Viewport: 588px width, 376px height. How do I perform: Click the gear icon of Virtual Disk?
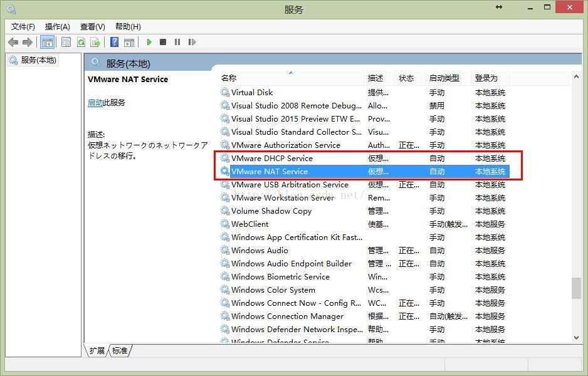click(224, 92)
